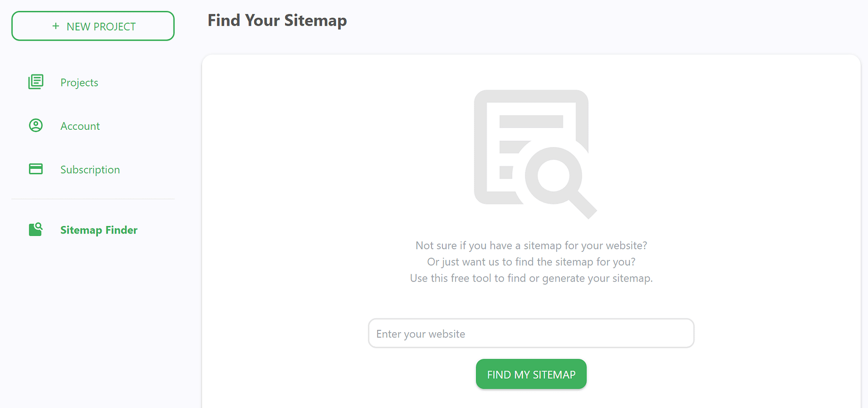The height and width of the screenshot is (408, 868).
Task: Click the Not sure if you have a sitemap text
Action: point(530,245)
